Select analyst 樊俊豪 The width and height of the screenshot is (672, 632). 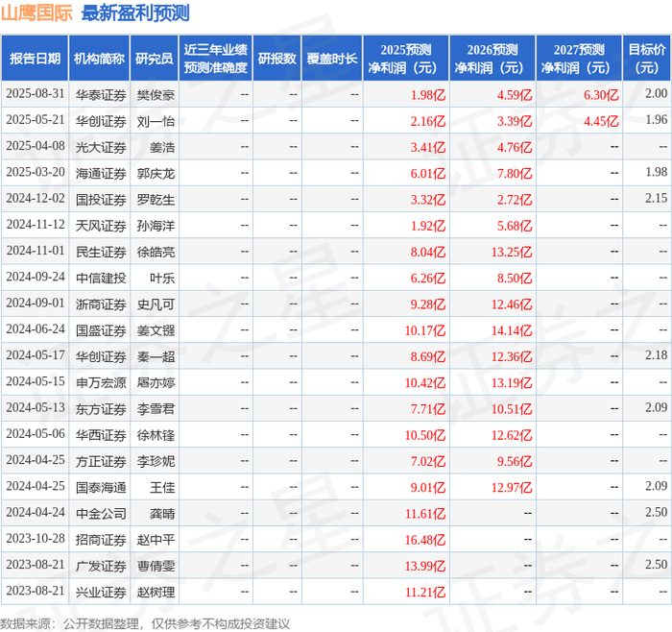[156, 95]
